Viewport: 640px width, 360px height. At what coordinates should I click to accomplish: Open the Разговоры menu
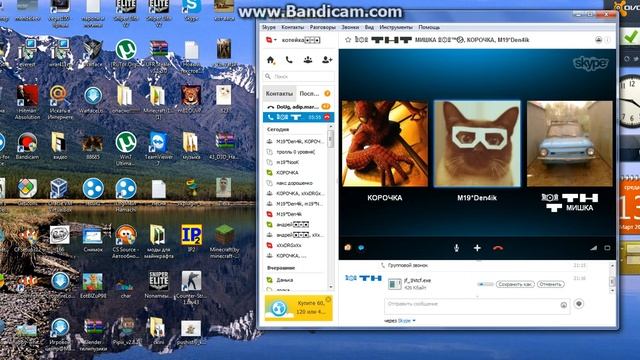click(x=322, y=27)
